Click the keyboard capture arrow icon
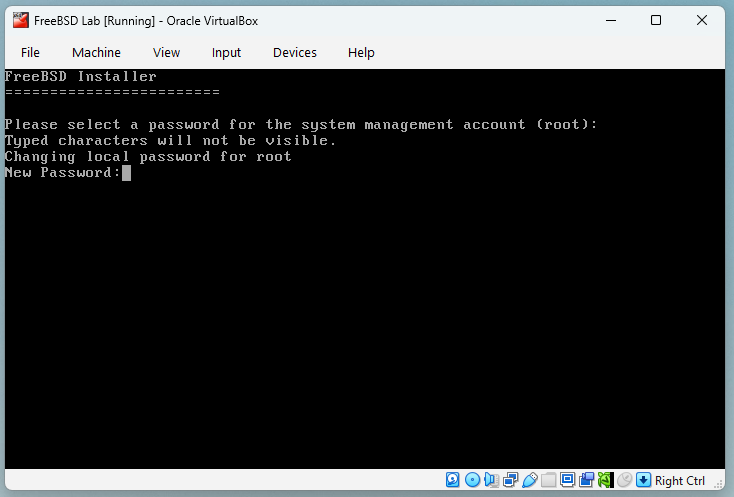734x497 pixels. click(643, 480)
